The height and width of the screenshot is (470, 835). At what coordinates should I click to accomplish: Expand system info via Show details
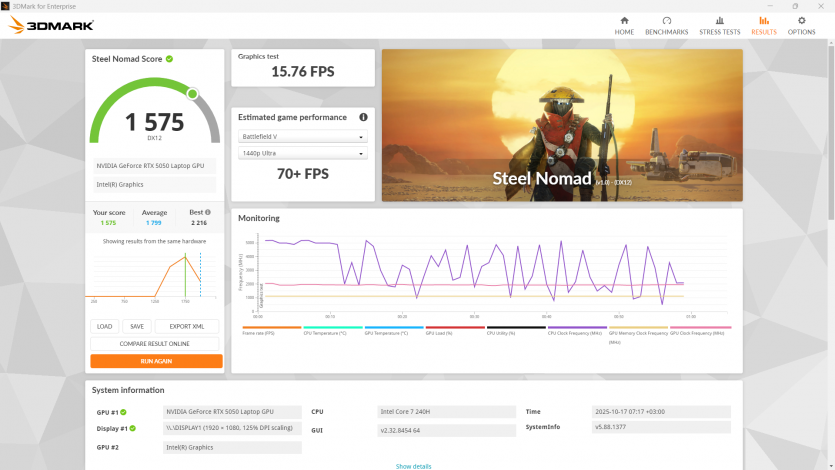(x=413, y=466)
